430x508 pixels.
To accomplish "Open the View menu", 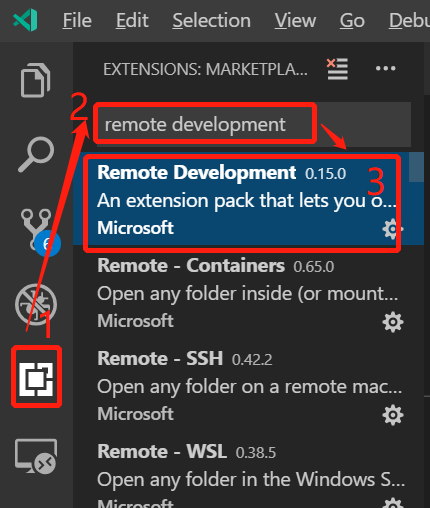I will click(x=295, y=20).
